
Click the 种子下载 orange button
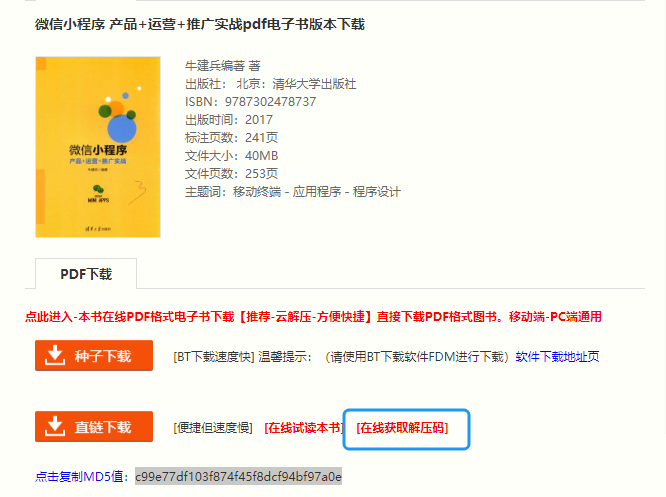pyautogui.click(x=94, y=356)
